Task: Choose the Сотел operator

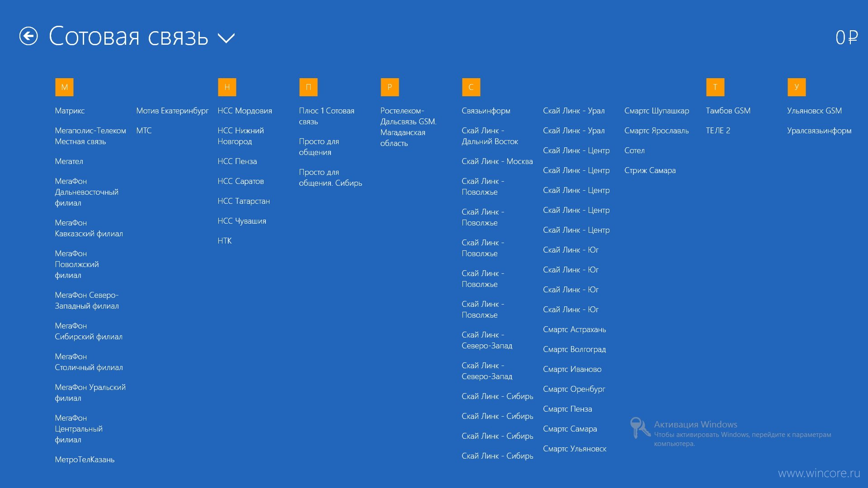Action: [634, 150]
